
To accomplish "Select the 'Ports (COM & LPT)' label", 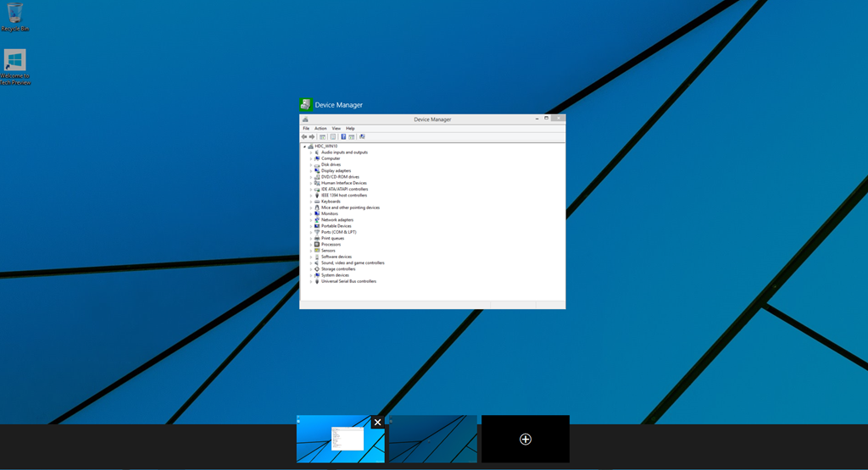I will point(339,232).
